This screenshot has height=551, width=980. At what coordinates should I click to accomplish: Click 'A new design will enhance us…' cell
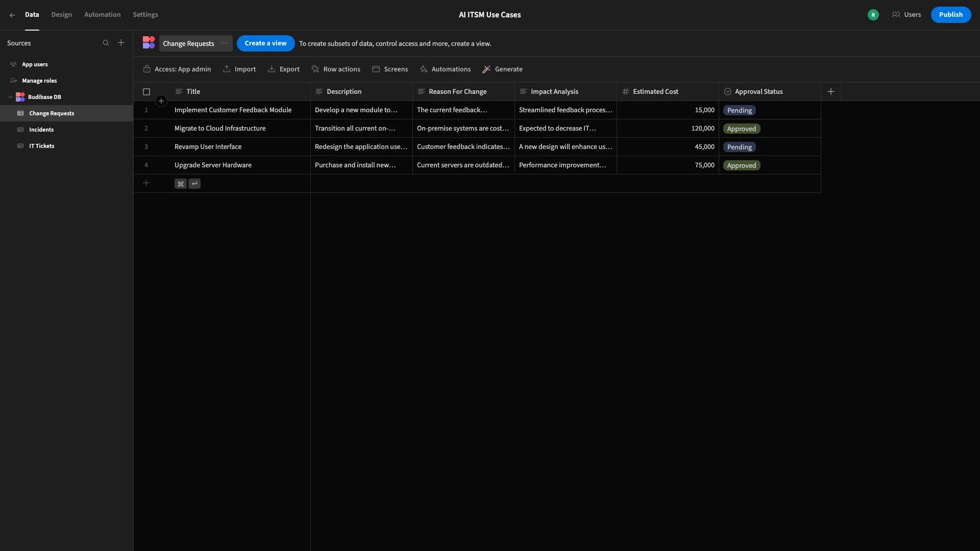566,147
